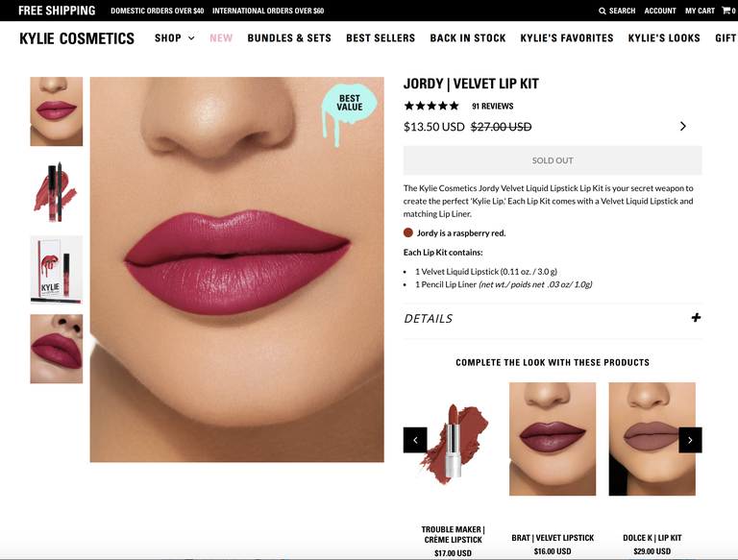Go to Bundles & Sets
Viewport: 738px width, 560px height.
[289, 38]
